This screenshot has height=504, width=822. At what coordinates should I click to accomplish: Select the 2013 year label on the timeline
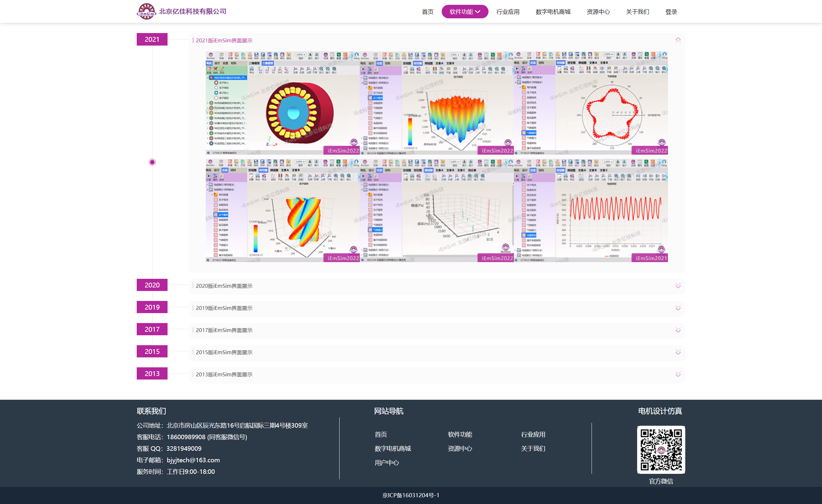(x=152, y=373)
